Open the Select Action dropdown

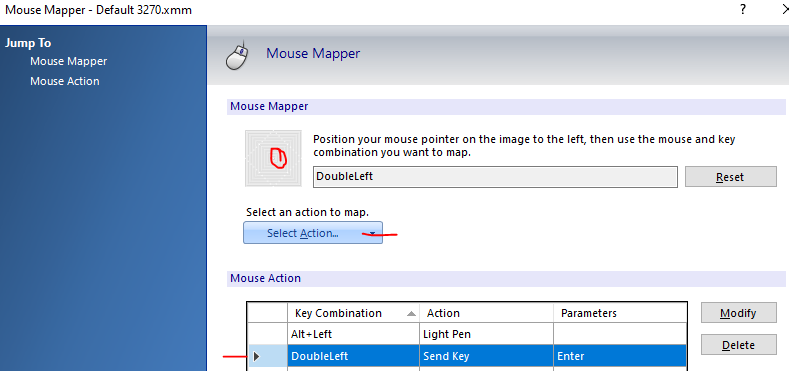click(x=312, y=233)
